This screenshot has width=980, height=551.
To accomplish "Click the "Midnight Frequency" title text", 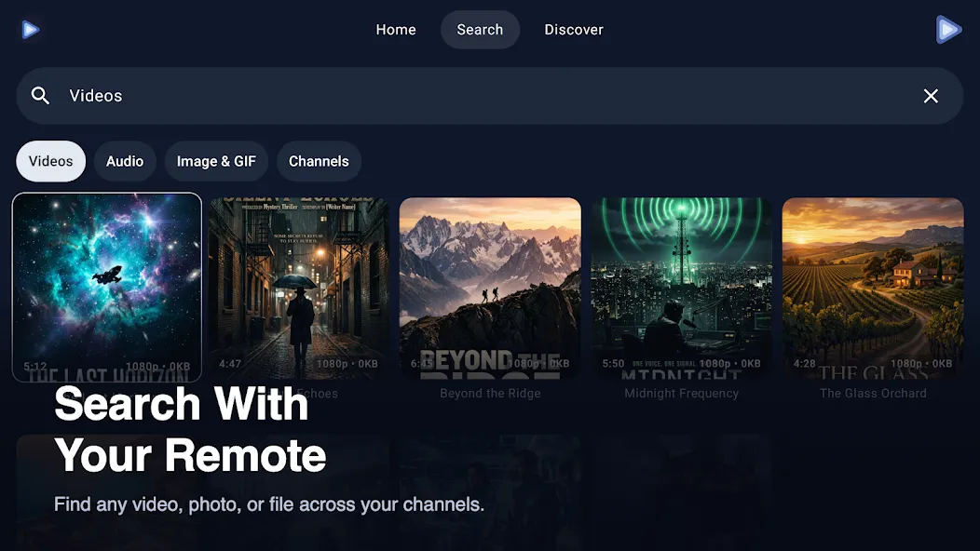I will 681,394.
